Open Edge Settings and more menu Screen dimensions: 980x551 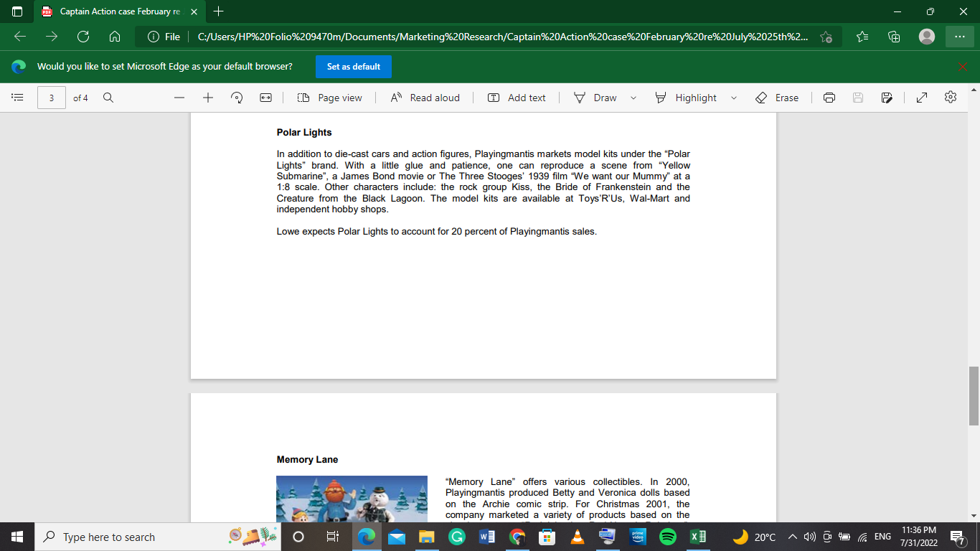point(960,37)
